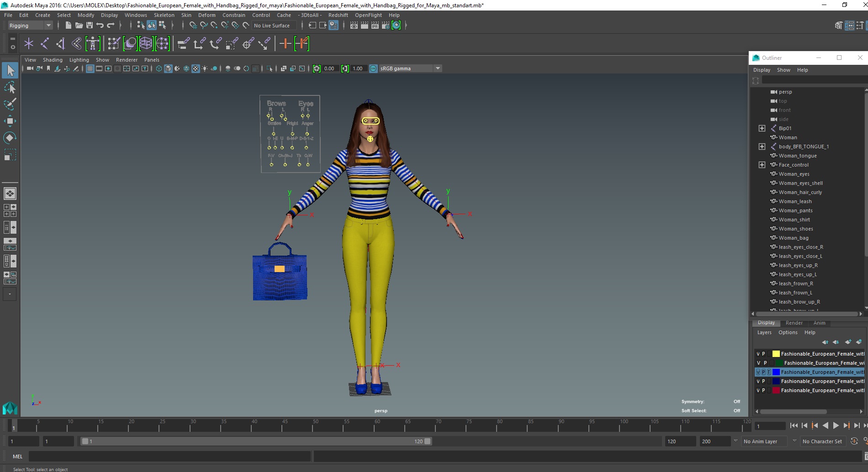Choose the Move tool in toolbox
This screenshot has width=868, height=472.
pos(10,121)
